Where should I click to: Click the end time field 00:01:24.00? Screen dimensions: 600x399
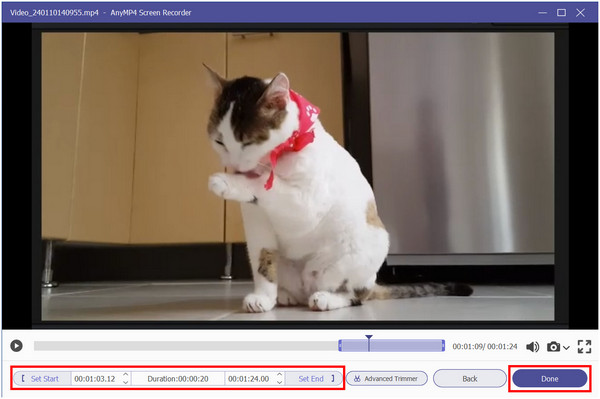250,379
